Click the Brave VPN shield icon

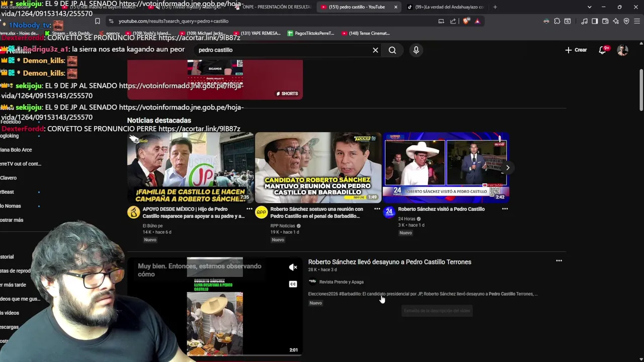point(626,21)
